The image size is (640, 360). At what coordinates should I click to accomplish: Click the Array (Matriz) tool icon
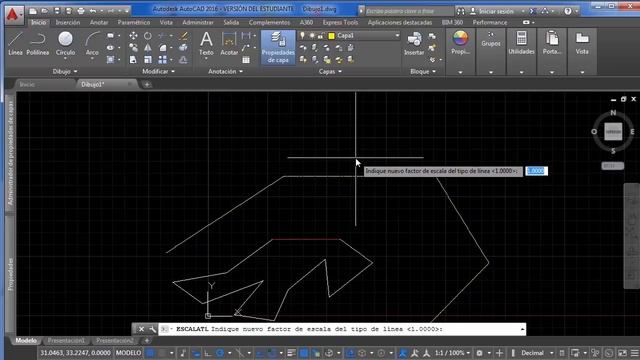tap(162, 60)
